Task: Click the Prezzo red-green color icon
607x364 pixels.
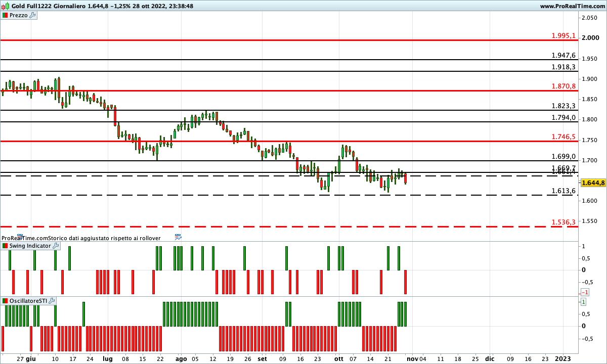Action: 5,15
